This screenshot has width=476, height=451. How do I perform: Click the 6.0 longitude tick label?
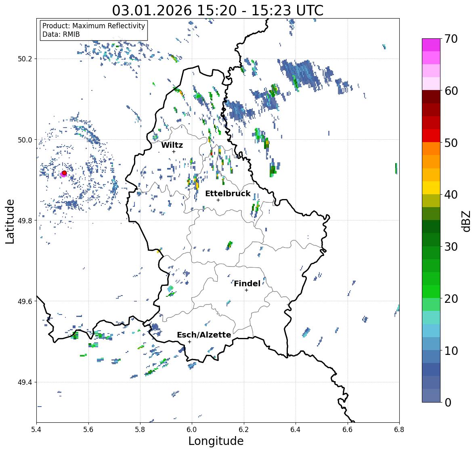[x=192, y=430]
